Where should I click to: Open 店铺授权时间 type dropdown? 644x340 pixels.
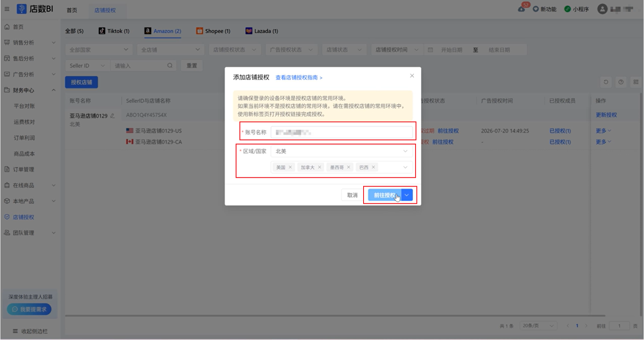click(x=397, y=50)
